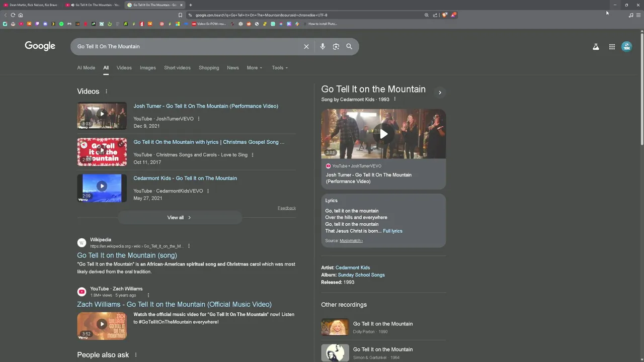The image size is (644, 362).
Task: Go back with the browser back arrow
Action: pos(6,15)
